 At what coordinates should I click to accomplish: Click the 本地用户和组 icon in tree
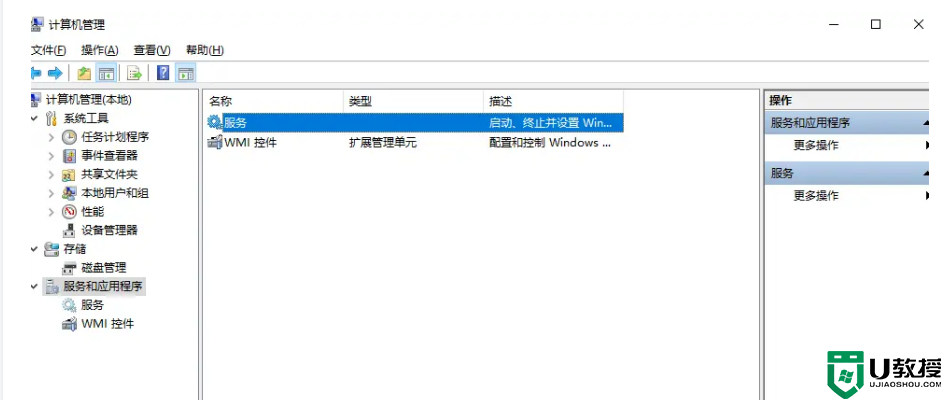tap(70, 193)
